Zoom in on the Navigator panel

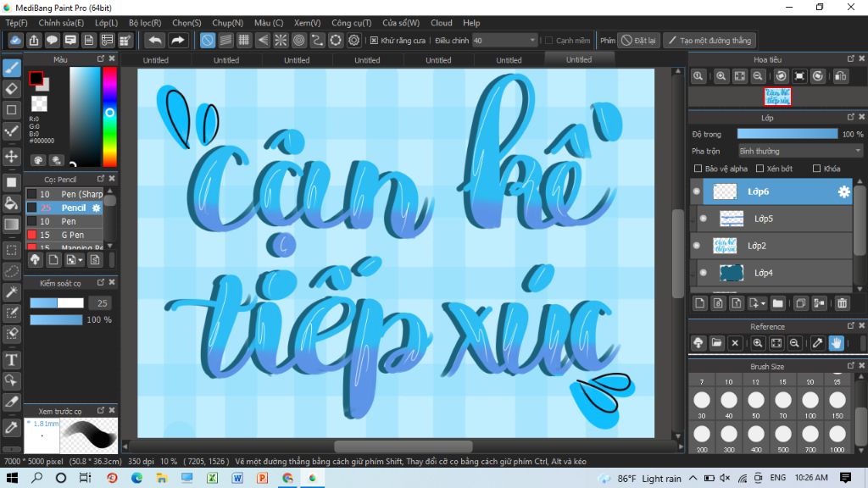tap(721, 76)
